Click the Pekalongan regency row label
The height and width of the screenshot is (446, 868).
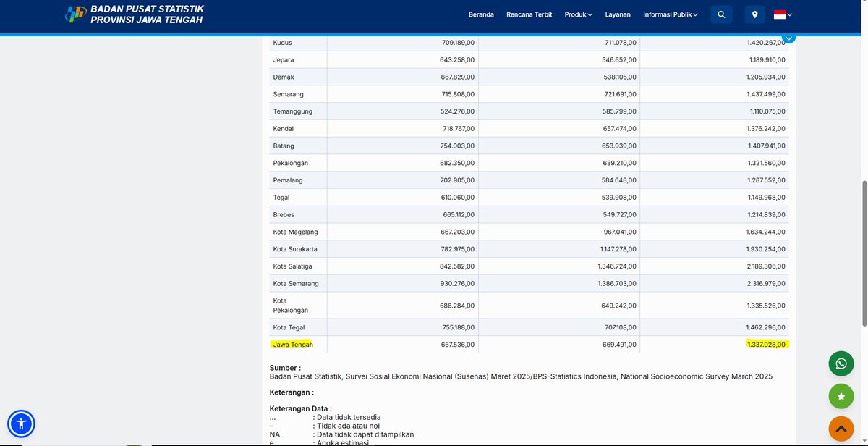tap(290, 163)
